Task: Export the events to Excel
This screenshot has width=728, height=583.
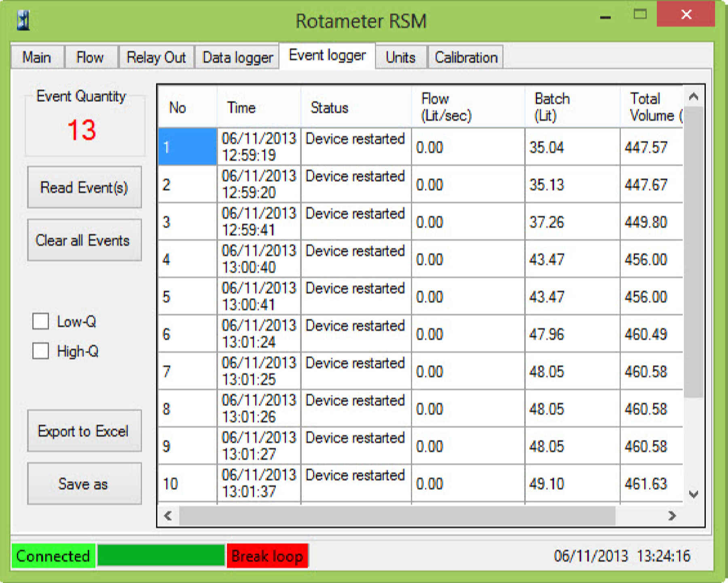Action: (84, 431)
